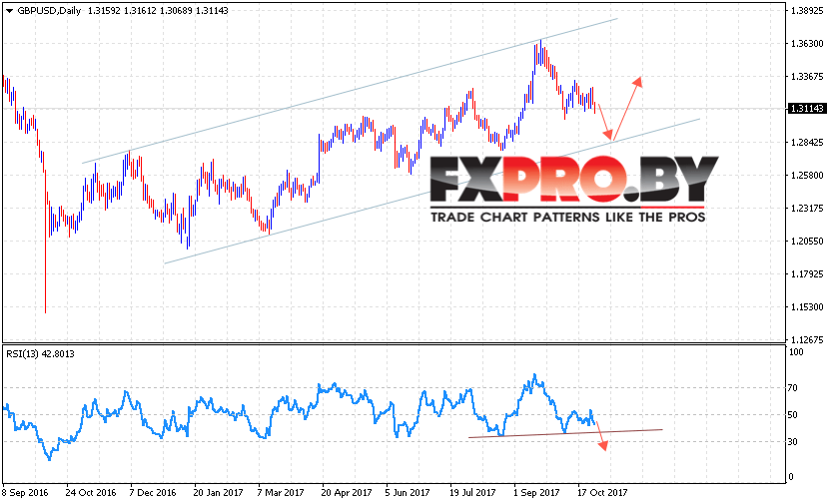Click price axis value 1.33675
828x504 pixels.
pyautogui.click(x=807, y=77)
